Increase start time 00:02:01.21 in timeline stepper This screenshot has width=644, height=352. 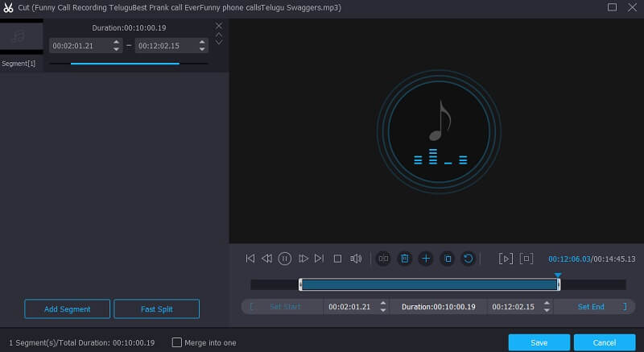point(382,303)
